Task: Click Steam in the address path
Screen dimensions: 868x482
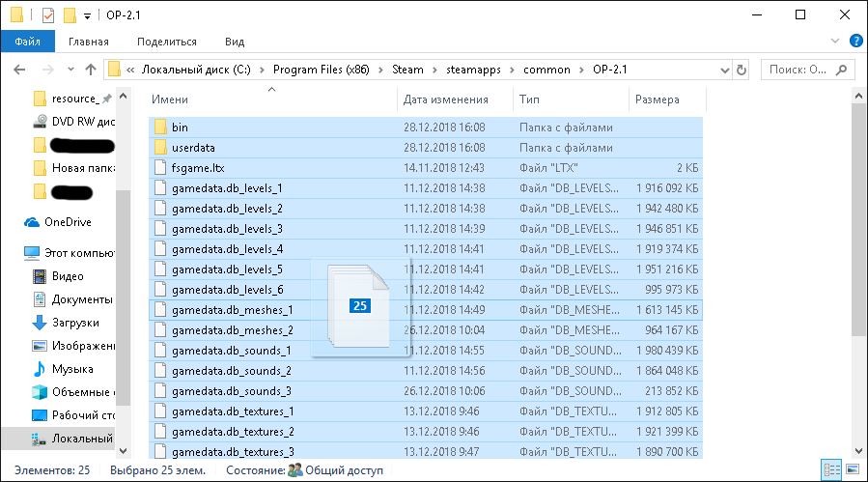Action: (407, 70)
